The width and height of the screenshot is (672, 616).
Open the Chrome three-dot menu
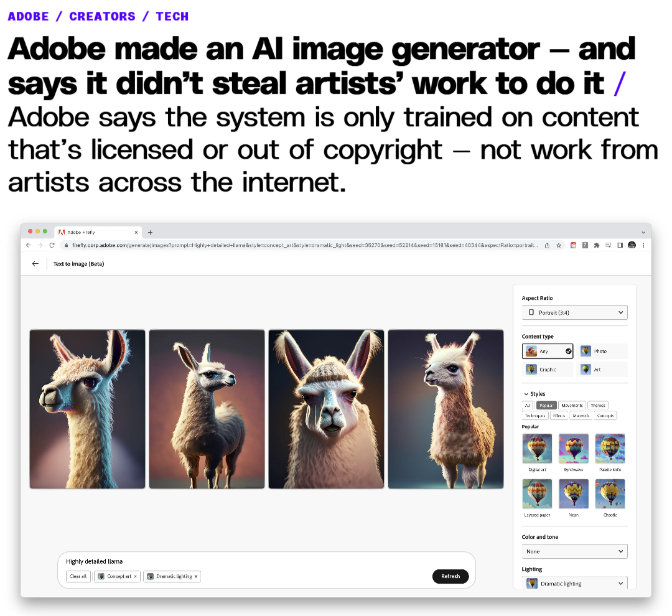coord(643,245)
